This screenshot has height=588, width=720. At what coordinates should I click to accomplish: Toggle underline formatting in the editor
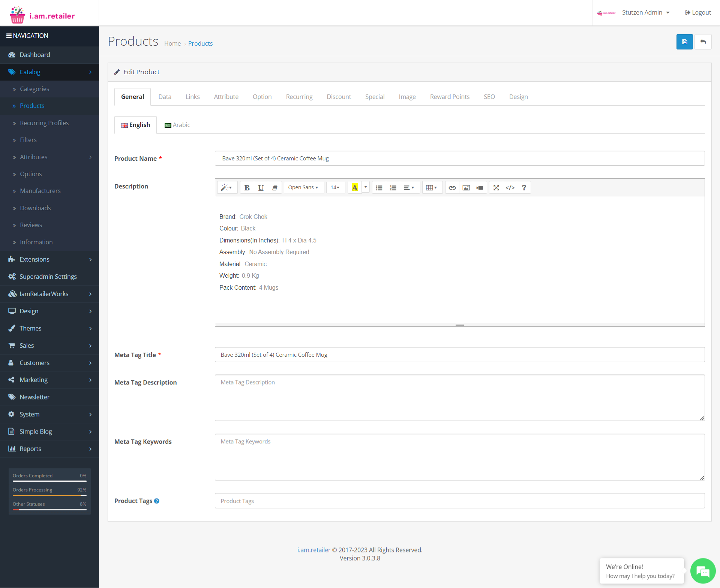click(261, 188)
